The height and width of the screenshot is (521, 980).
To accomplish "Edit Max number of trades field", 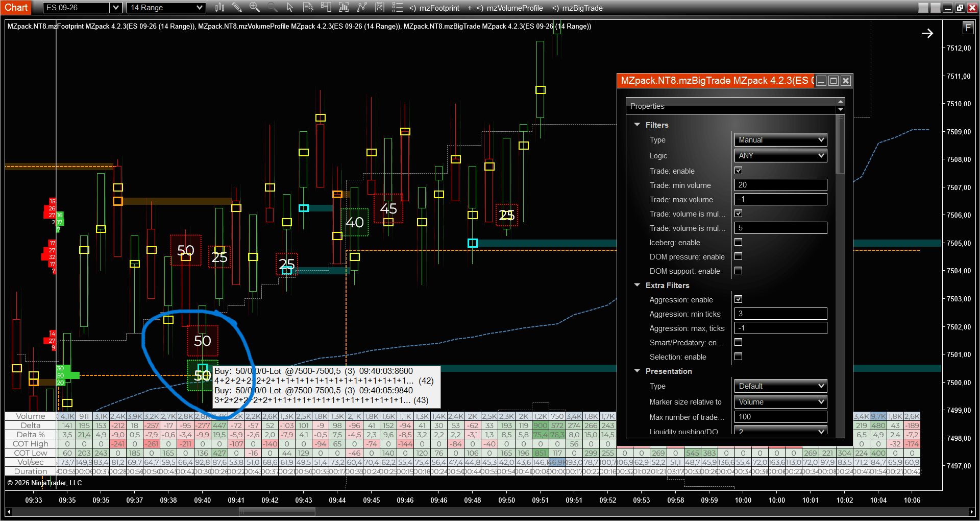I will 780,417.
